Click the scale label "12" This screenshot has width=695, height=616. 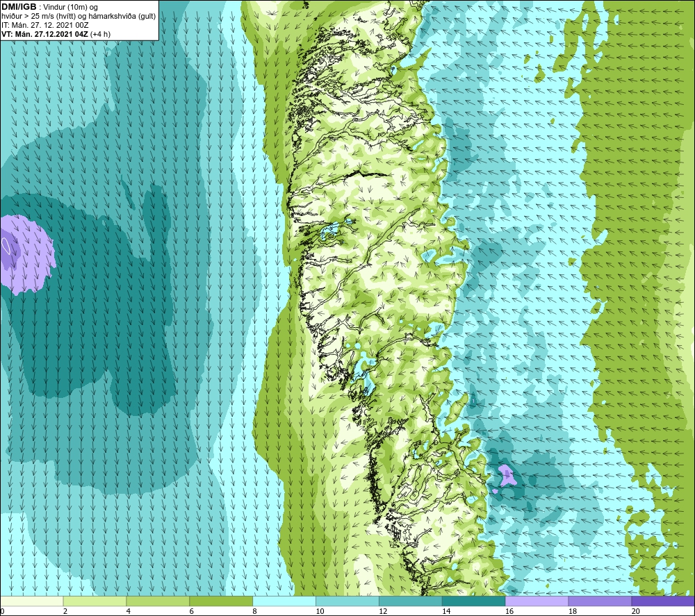pos(384,612)
